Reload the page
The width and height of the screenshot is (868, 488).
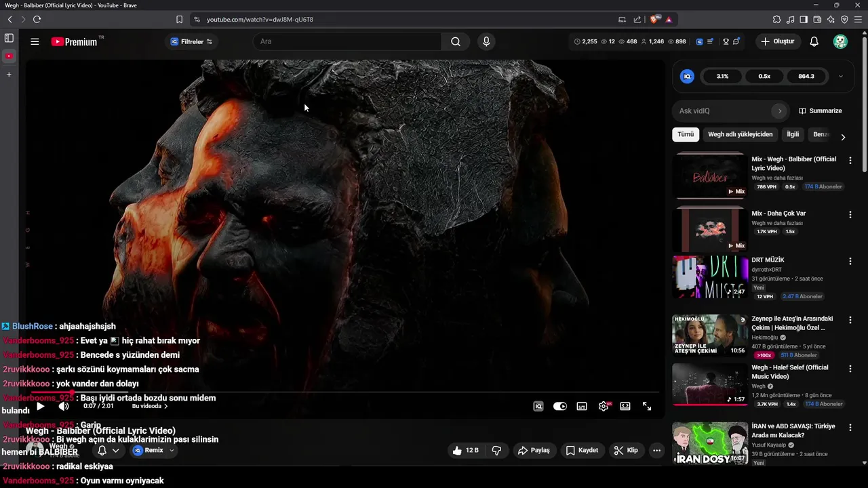click(37, 19)
